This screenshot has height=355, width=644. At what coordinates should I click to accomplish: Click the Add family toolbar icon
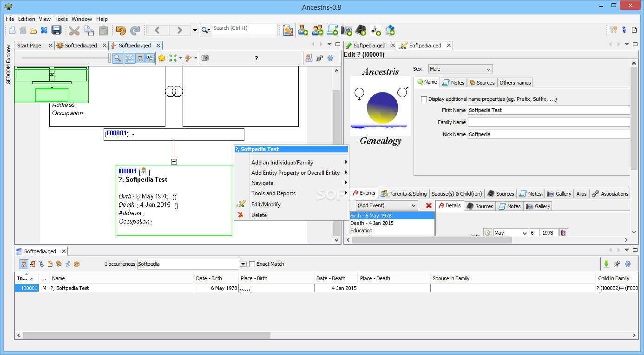coord(318,30)
